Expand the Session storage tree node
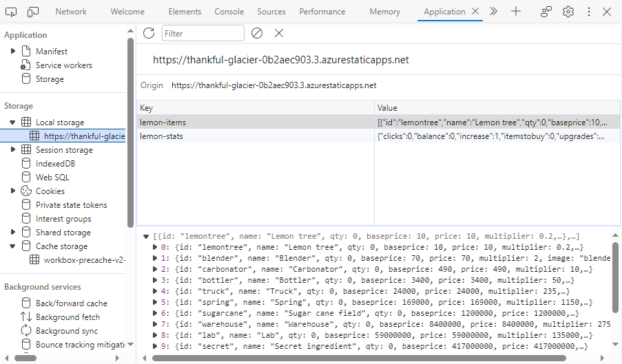 (x=12, y=150)
